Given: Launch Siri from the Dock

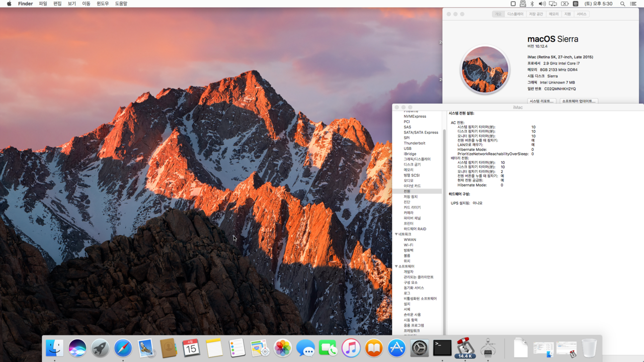Looking at the screenshot, I should click(77, 348).
